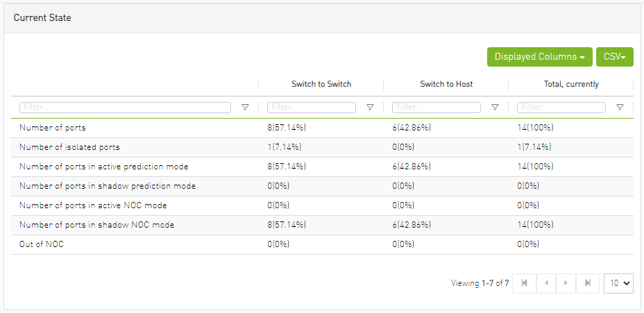Viewport: 644px width, 313px height.
Task: Focus the Switch to Switch filter field
Action: [312, 108]
